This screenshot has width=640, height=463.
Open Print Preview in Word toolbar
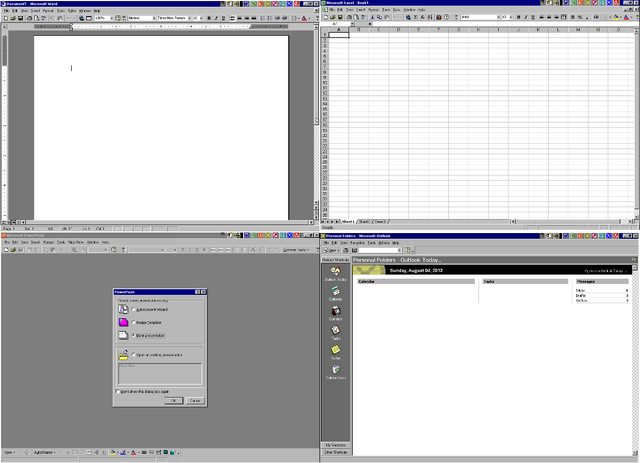pos(37,18)
